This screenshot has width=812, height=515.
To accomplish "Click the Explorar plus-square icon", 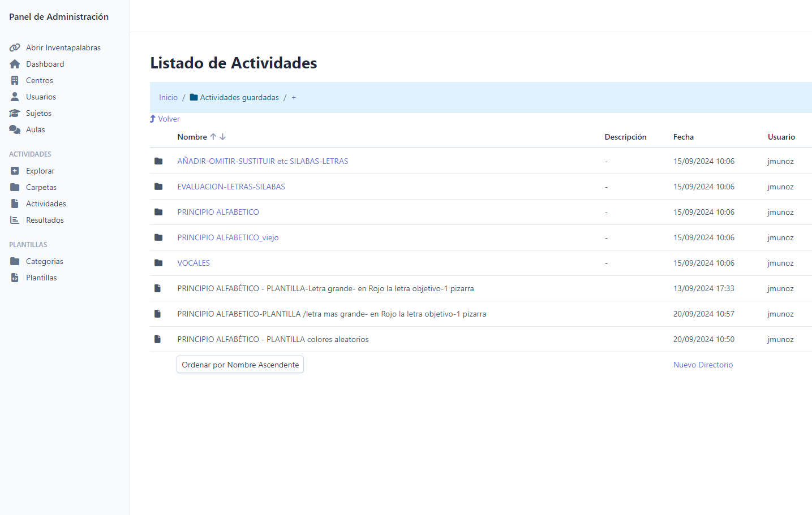I will 15,171.
